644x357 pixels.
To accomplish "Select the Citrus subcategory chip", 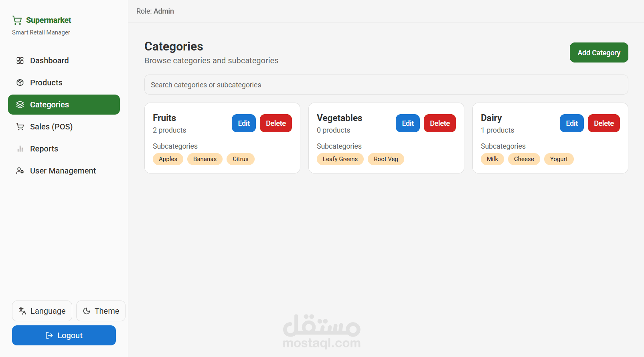I will tap(241, 159).
